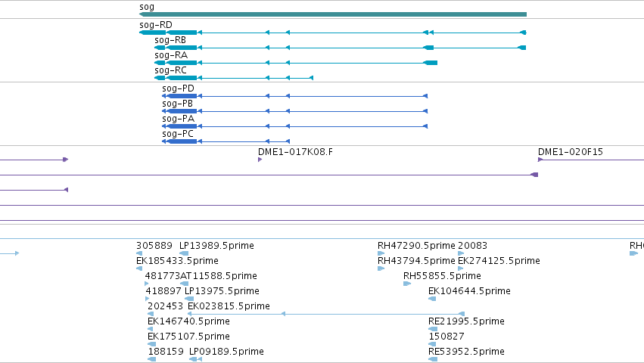Click the EK175107.5prime EST arrow glyph
This screenshot has width=644, height=363.
[151, 344]
